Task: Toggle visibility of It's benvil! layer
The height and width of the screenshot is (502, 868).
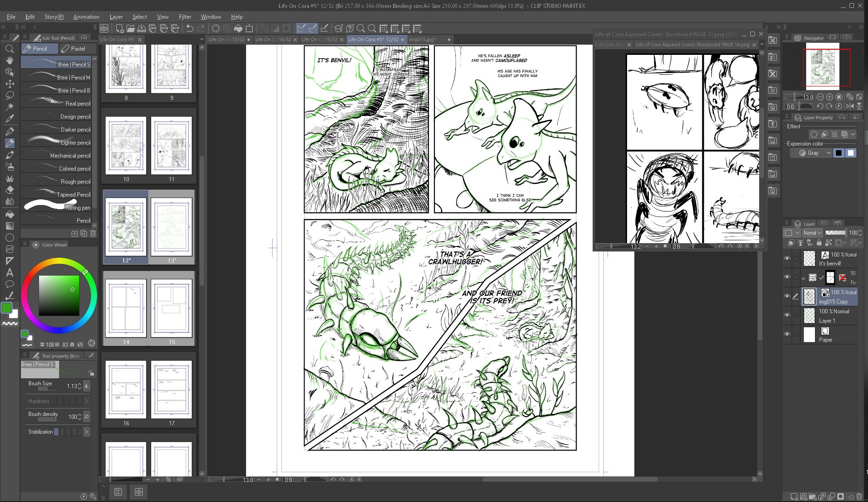Action: tap(787, 258)
